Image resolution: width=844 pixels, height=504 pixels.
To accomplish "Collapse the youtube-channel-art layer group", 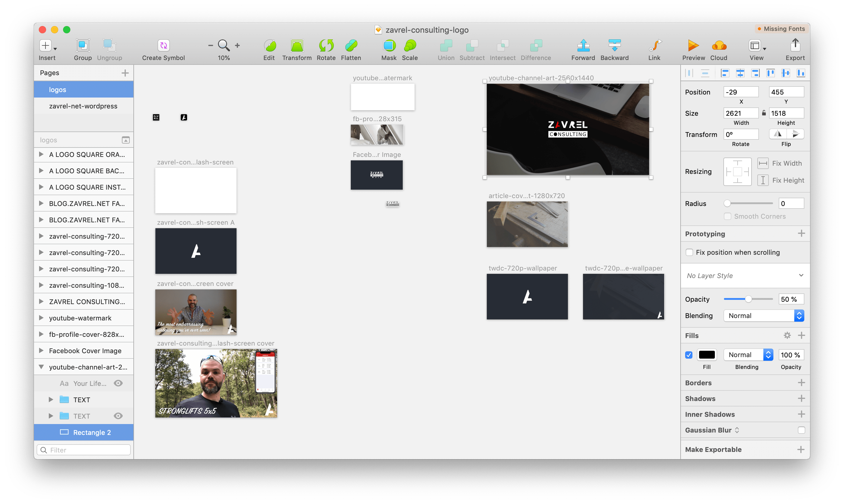I will click(x=41, y=367).
